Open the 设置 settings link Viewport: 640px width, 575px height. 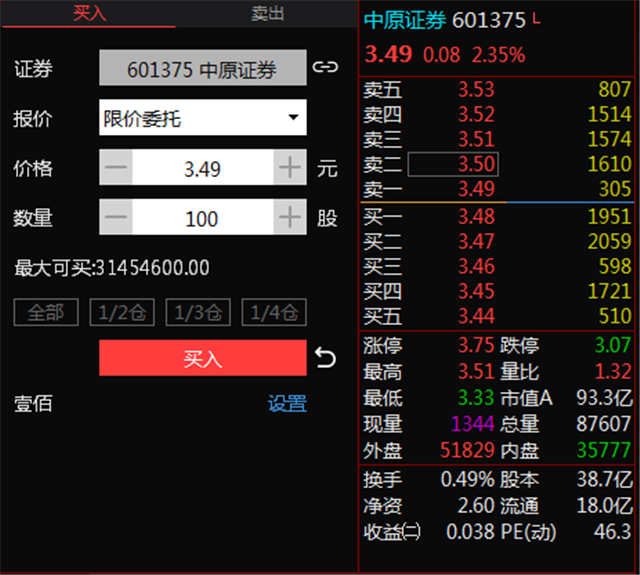coord(287,403)
